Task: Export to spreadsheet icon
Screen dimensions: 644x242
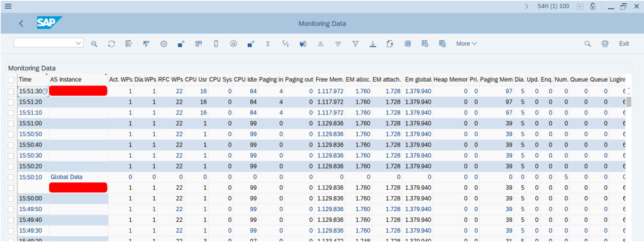Action: tap(390, 43)
